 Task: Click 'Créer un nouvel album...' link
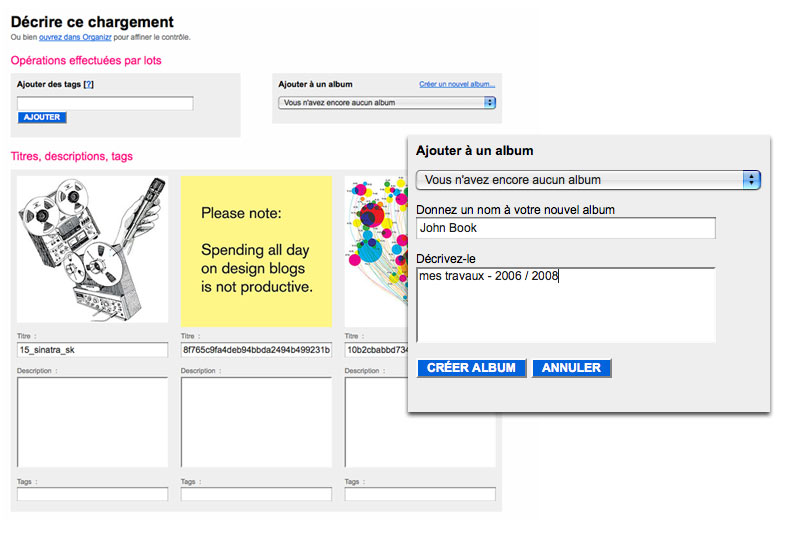(x=457, y=84)
